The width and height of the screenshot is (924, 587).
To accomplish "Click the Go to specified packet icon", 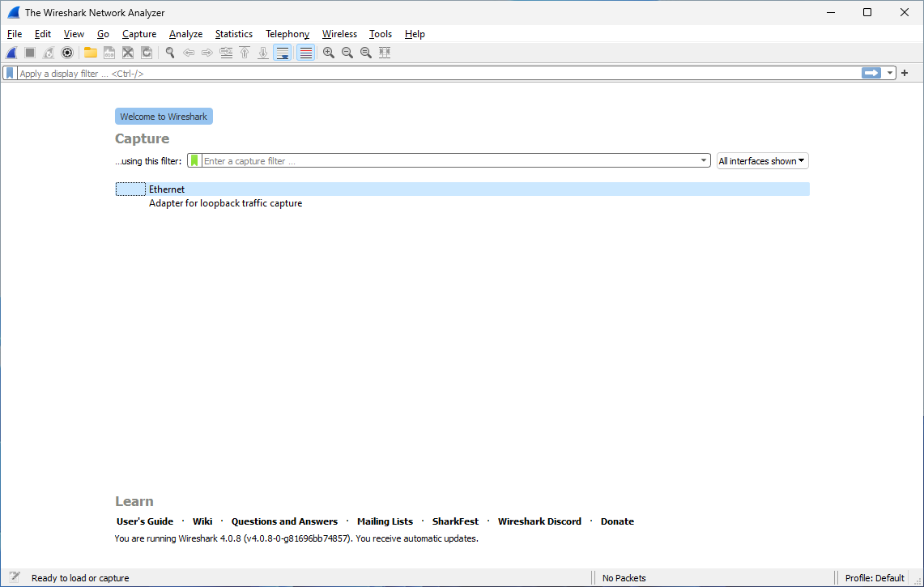I will pyautogui.click(x=226, y=53).
